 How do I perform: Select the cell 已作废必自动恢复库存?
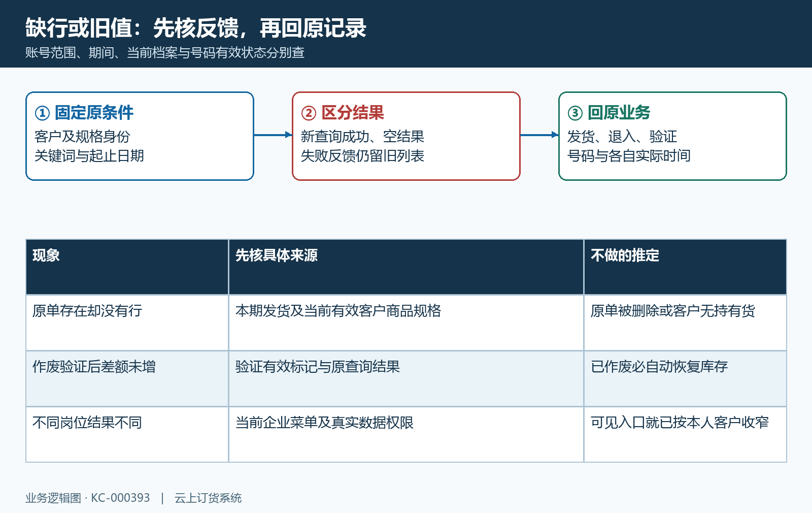pos(685,379)
